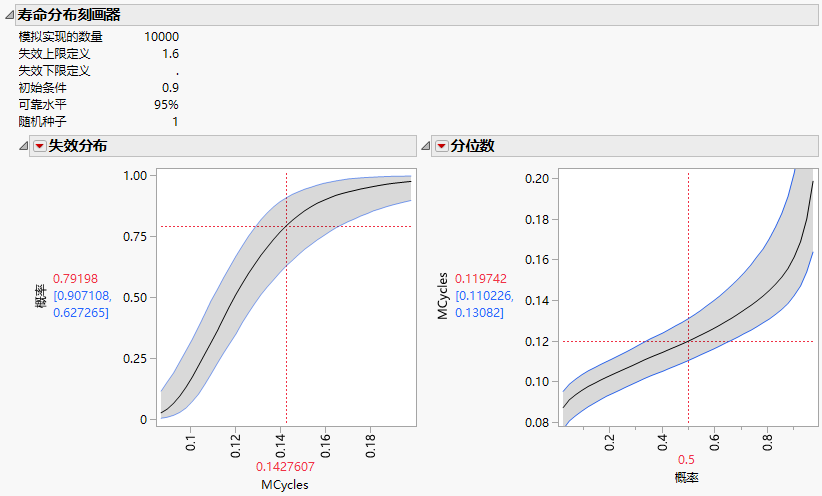Click the 失效分布 section header title
The image size is (822, 496).
point(78,146)
